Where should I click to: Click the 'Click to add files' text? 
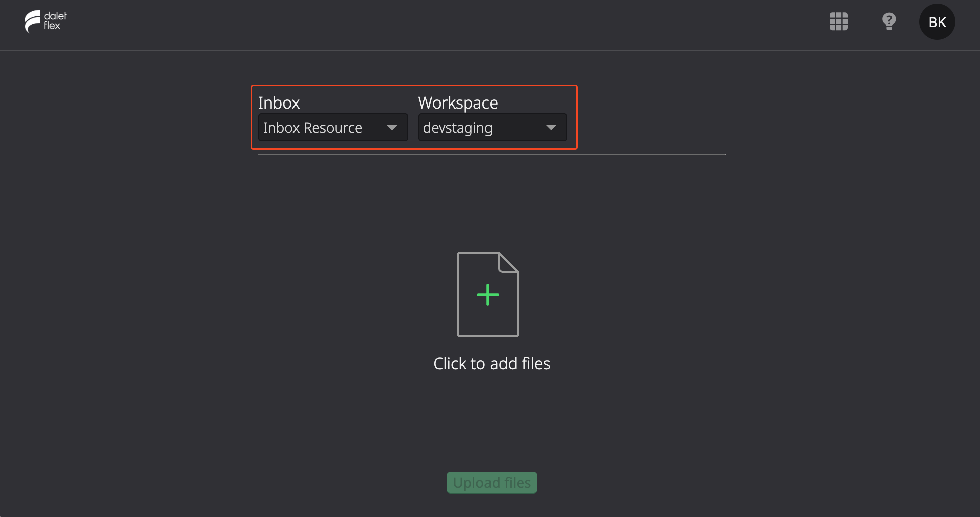[x=492, y=363]
